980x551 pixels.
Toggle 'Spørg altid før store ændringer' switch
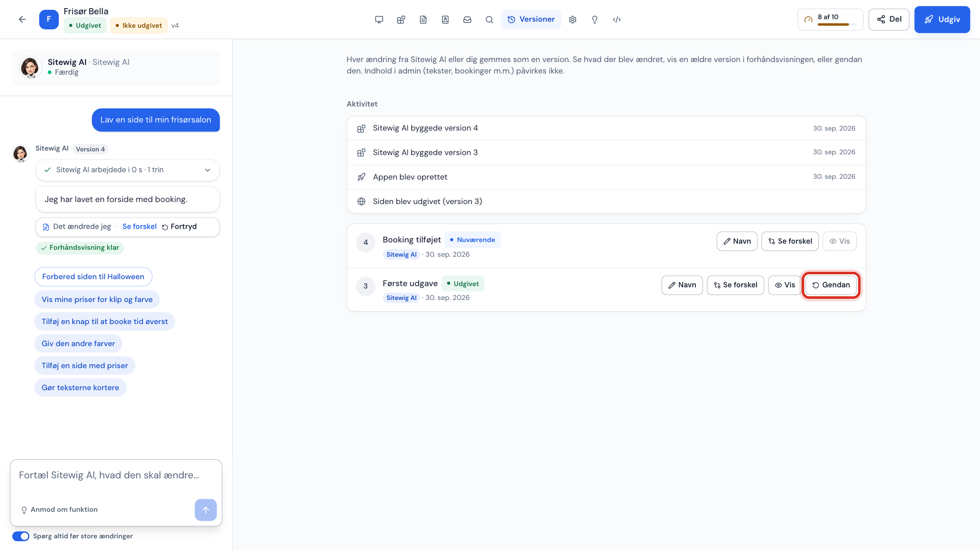(x=20, y=536)
